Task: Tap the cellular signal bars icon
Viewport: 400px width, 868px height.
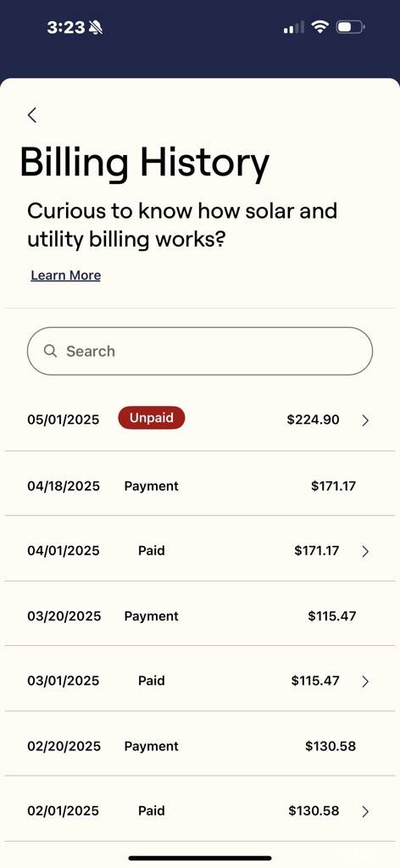Action: [294, 27]
